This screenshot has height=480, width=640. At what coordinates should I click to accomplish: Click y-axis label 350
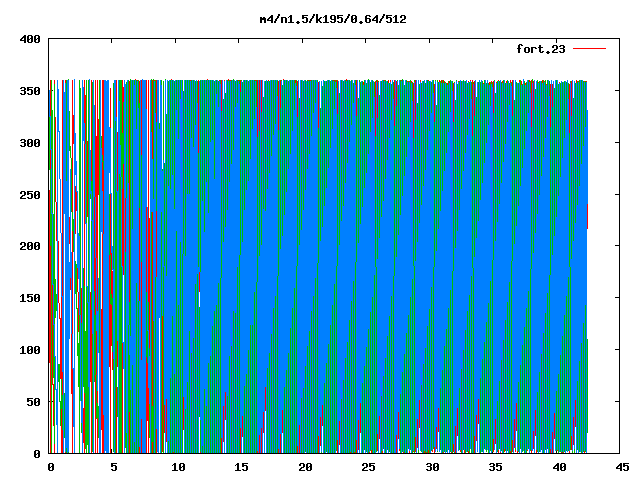(30, 91)
